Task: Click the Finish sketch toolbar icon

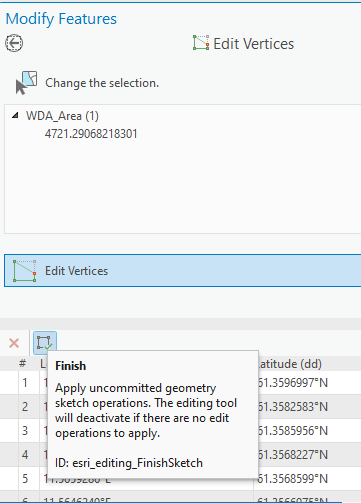Action: click(x=45, y=343)
